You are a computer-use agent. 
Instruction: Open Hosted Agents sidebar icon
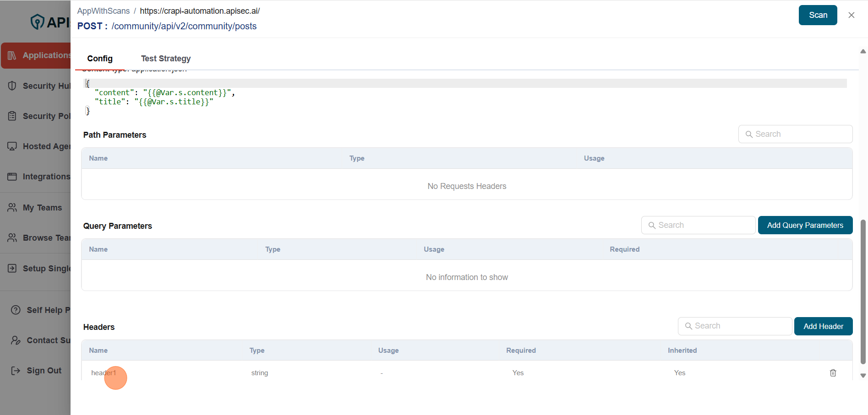tap(12, 146)
